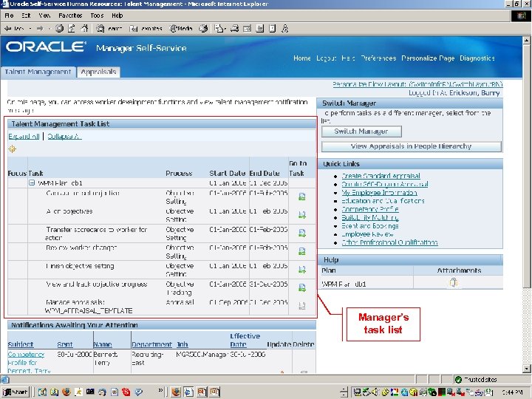Viewport: 532px width, 399px height.
Task: Open the Education and Qualifications quick link
Action: [383, 201]
